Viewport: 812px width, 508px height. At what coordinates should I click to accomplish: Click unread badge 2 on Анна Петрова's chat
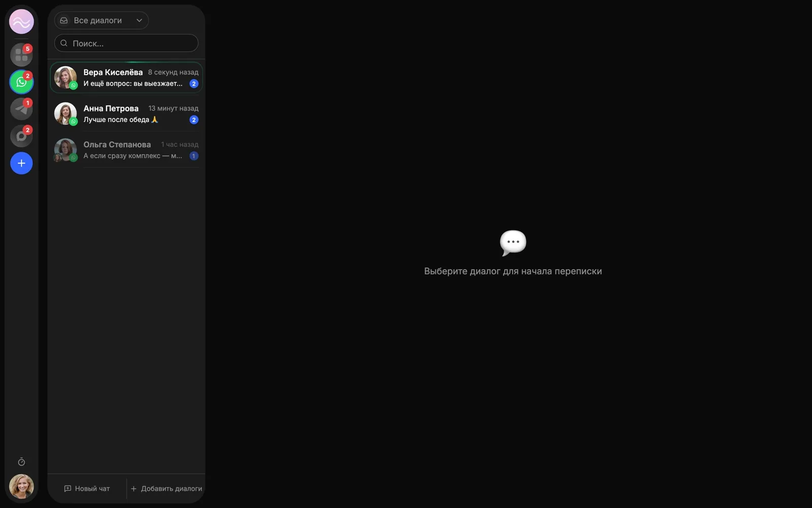point(194,120)
